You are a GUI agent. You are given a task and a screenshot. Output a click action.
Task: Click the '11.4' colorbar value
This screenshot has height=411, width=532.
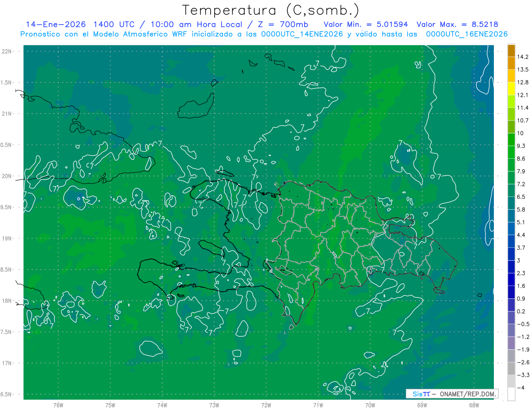[x=523, y=108]
